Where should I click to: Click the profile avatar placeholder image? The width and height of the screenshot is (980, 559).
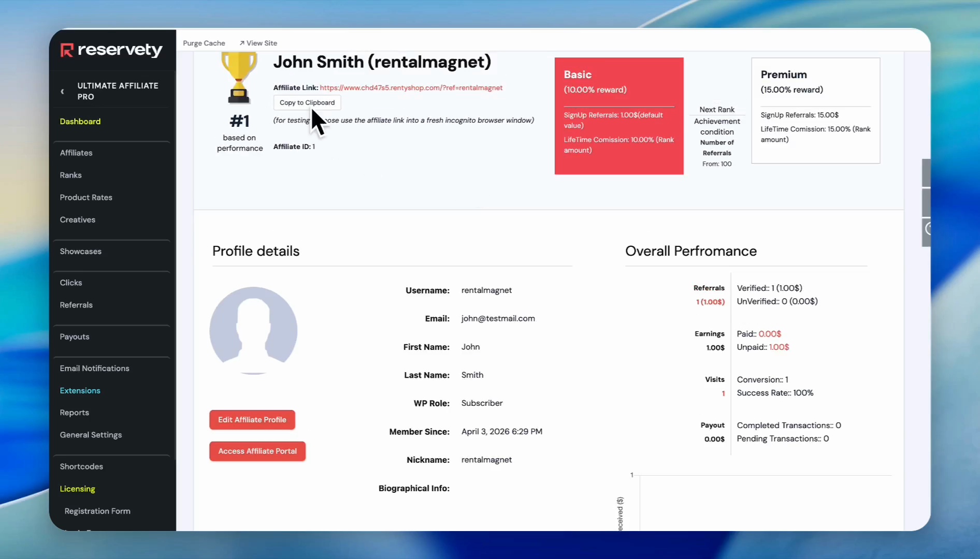click(x=253, y=330)
